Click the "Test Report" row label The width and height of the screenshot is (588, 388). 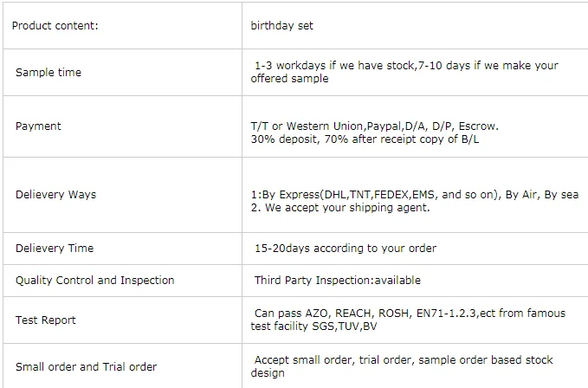46,320
